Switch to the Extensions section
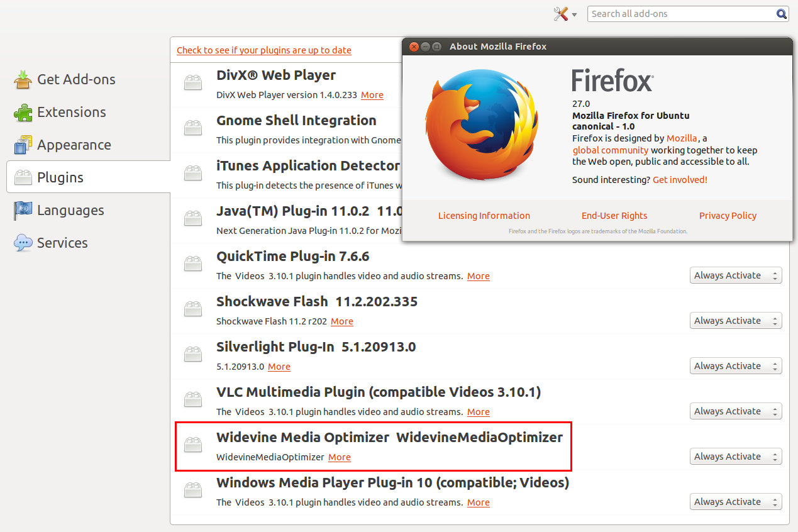798x532 pixels. tap(88, 112)
